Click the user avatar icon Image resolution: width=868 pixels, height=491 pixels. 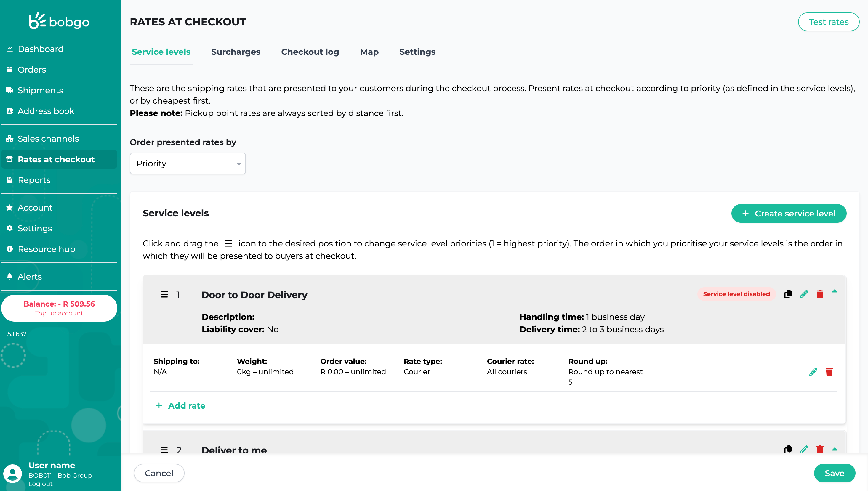[13, 474]
